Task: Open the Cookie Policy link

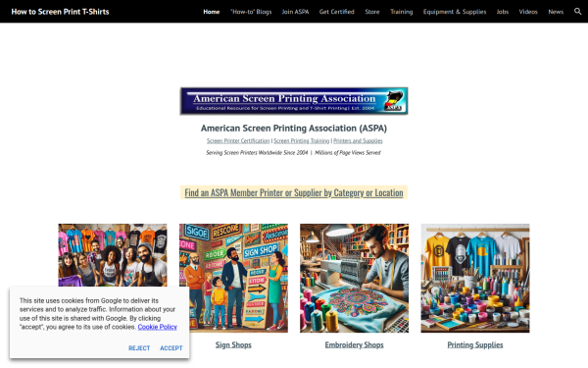Action: (x=158, y=327)
